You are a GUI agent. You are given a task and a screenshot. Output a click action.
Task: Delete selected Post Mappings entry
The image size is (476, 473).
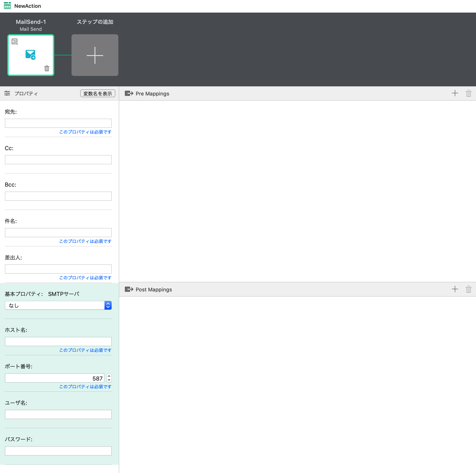[x=468, y=289]
